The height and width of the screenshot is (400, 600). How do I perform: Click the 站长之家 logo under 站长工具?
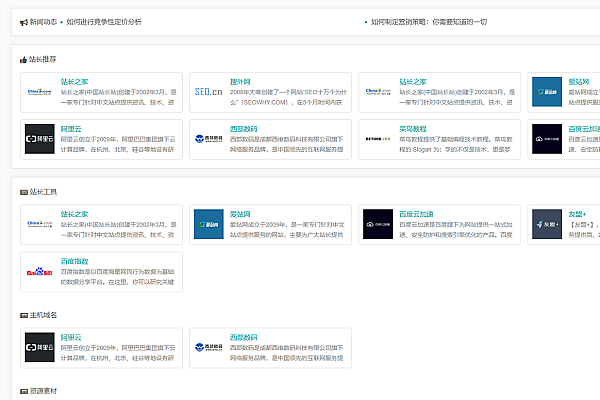pos(40,224)
